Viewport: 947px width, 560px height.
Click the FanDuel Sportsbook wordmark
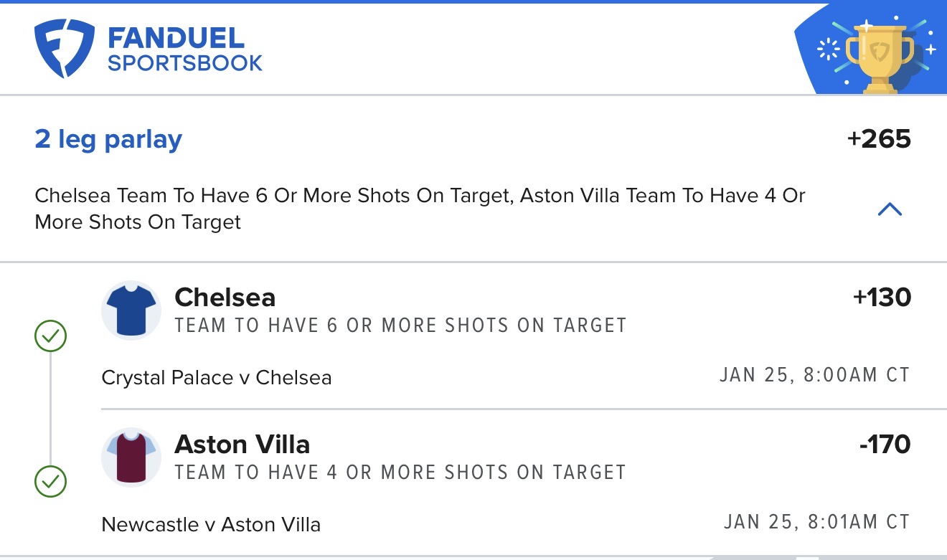coord(184,49)
